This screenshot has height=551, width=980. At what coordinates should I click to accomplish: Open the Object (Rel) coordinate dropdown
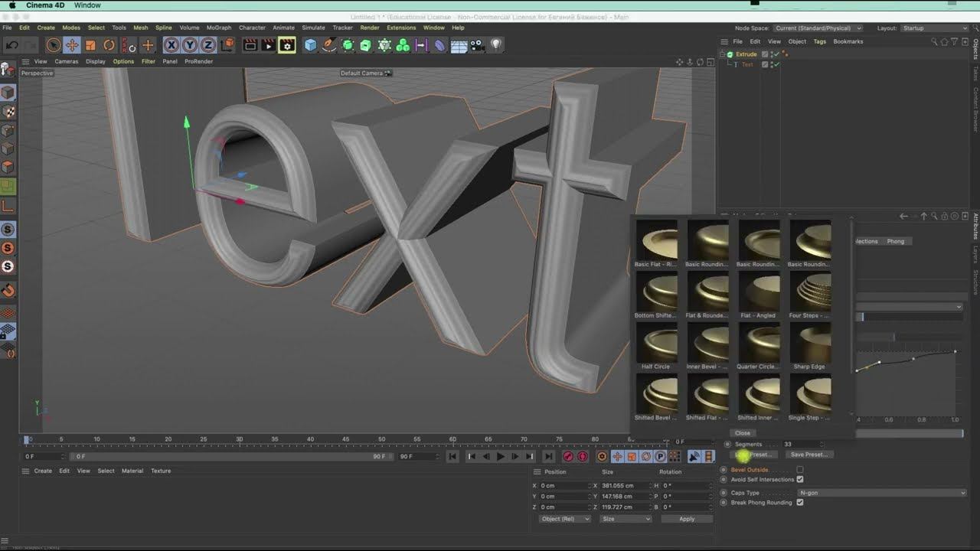point(564,519)
